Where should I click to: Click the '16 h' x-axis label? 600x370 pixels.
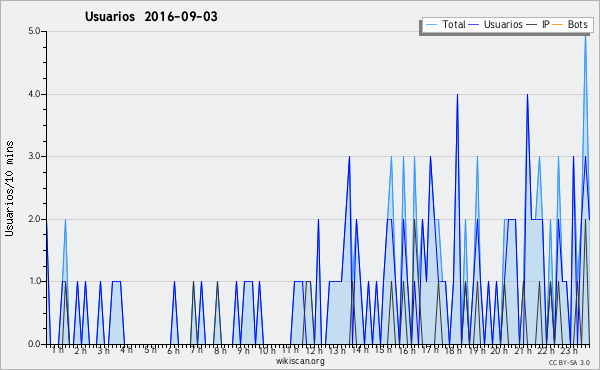coord(407,350)
